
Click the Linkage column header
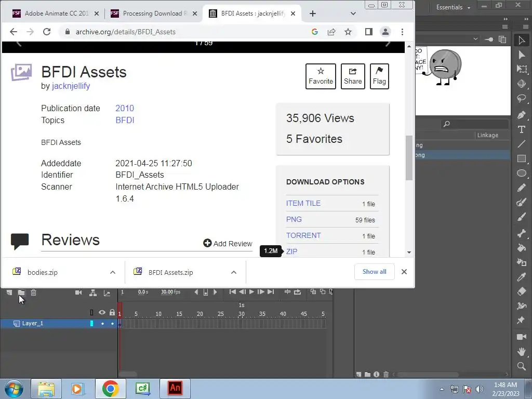(487, 135)
